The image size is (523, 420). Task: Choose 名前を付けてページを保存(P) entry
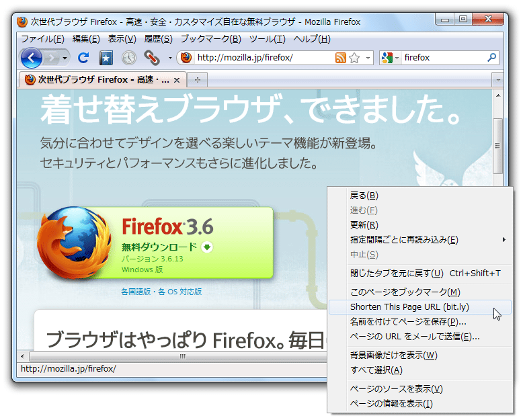[420, 322]
